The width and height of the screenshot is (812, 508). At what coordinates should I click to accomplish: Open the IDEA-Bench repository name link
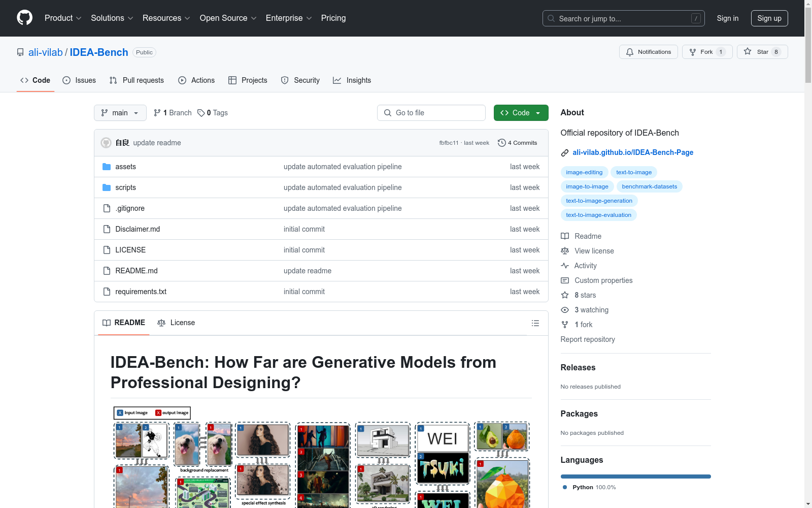coord(99,52)
